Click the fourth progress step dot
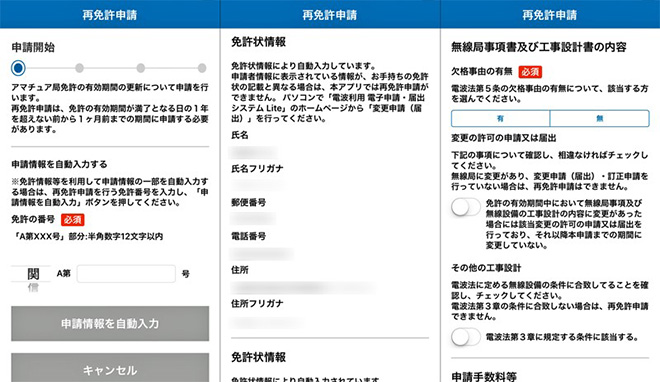 point(202,68)
